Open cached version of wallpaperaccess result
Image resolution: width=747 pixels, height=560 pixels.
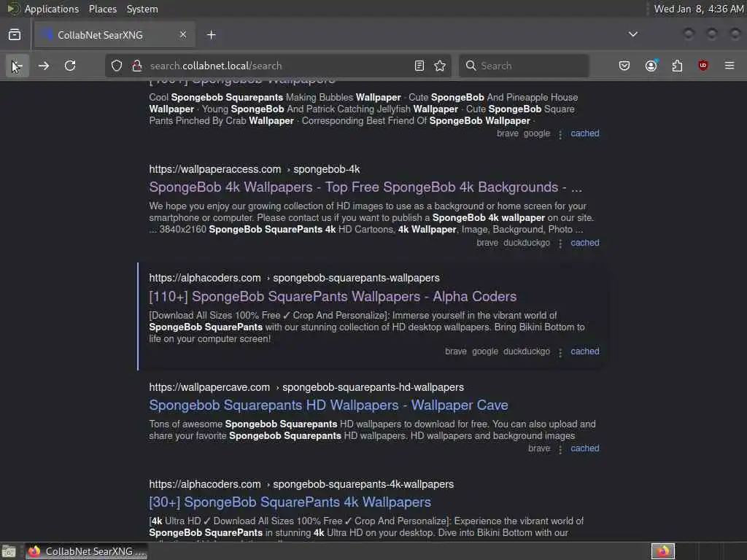point(584,243)
